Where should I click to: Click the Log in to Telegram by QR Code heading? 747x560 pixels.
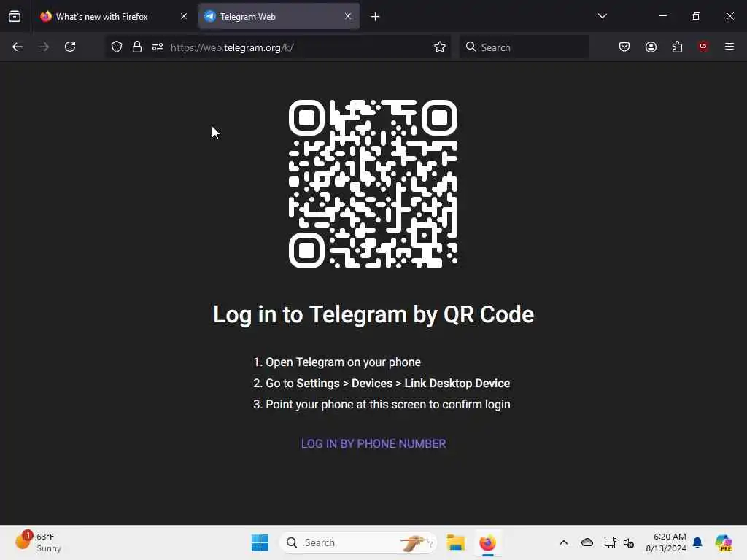coord(373,314)
